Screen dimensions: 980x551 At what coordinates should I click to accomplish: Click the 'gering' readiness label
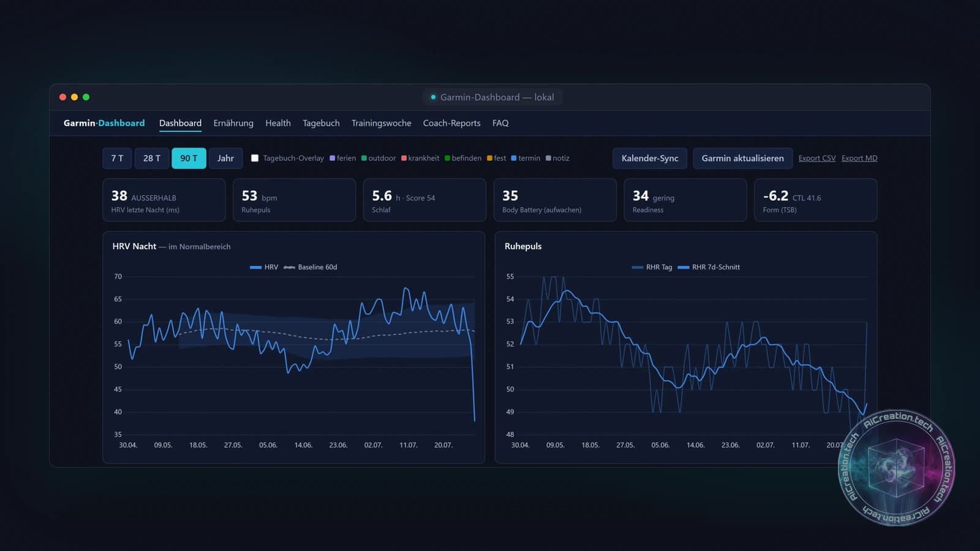(663, 198)
